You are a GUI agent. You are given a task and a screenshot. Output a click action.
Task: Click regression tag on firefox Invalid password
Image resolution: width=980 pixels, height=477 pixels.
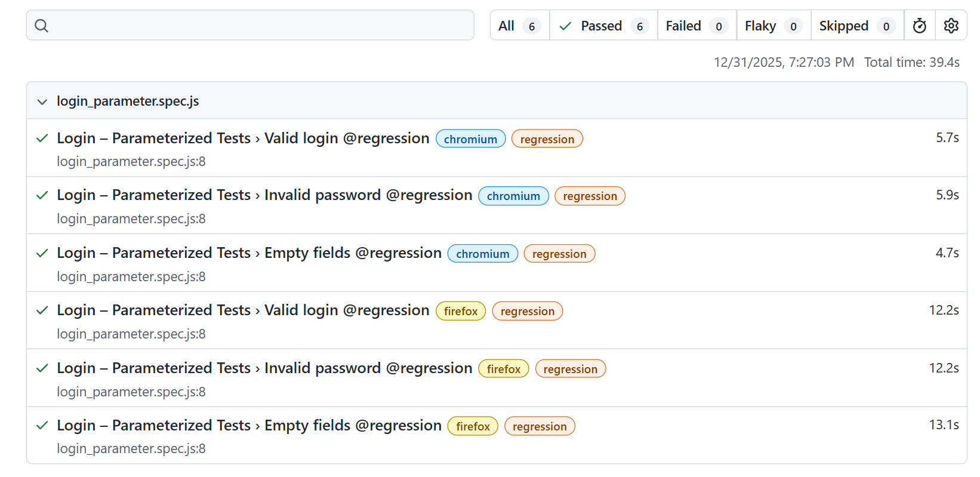pos(570,369)
